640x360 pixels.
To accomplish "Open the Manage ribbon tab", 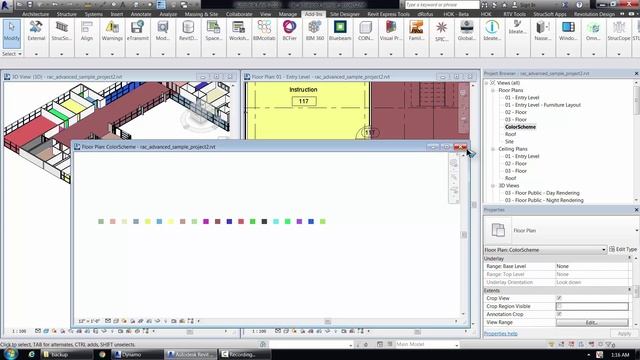I will click(288, 14).
